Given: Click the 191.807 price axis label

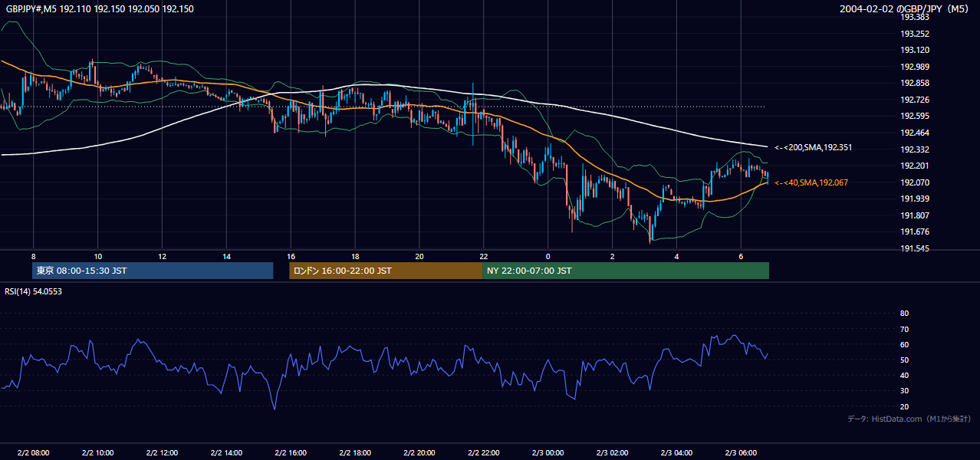Looking at the screenshot, I should click(x=915, y=215).
